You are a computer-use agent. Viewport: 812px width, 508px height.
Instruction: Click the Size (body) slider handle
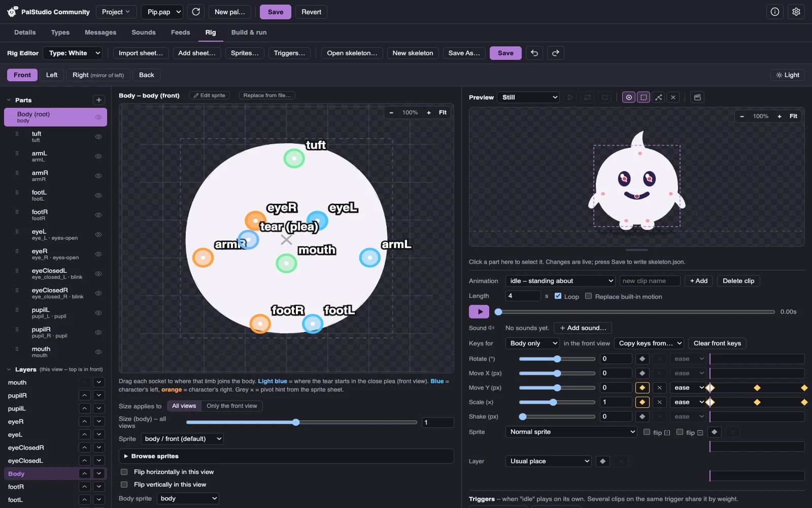tap(296, 422)
